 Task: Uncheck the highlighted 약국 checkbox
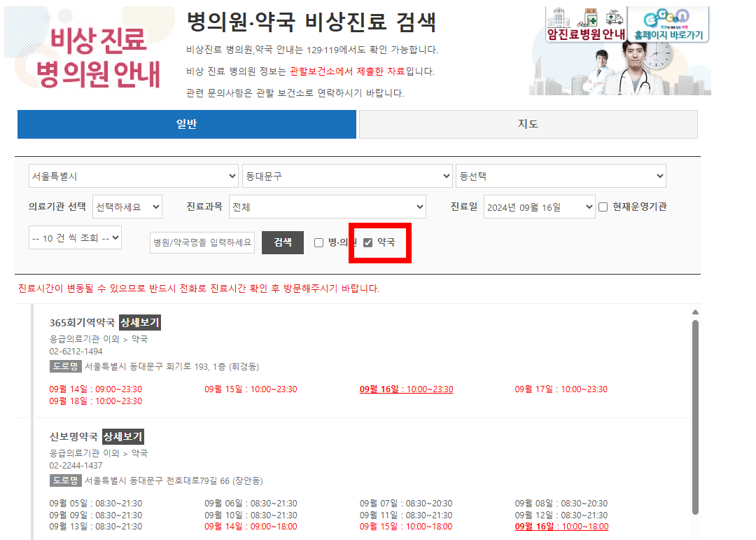point(368,243)
